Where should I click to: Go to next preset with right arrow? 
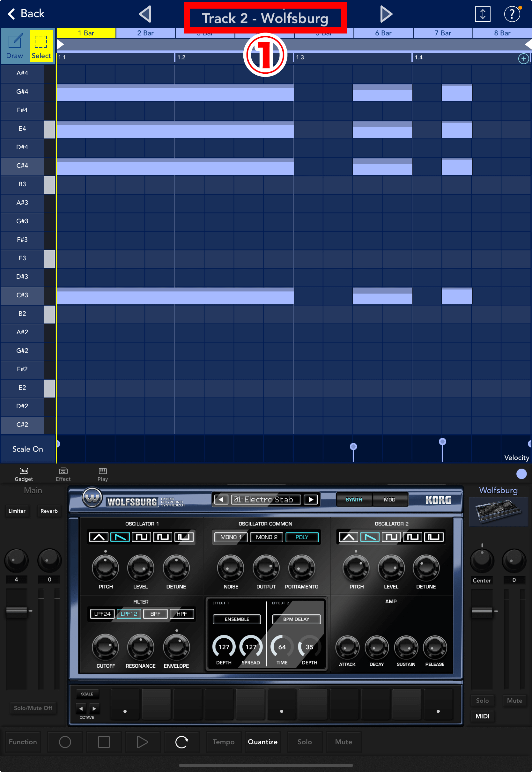coord(311,499)
